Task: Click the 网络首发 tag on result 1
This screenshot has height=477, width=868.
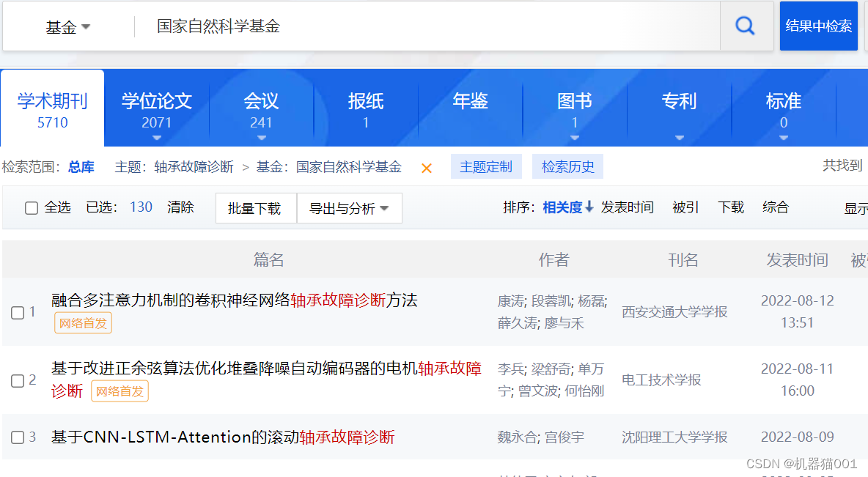Action: (x=83, y=323)
